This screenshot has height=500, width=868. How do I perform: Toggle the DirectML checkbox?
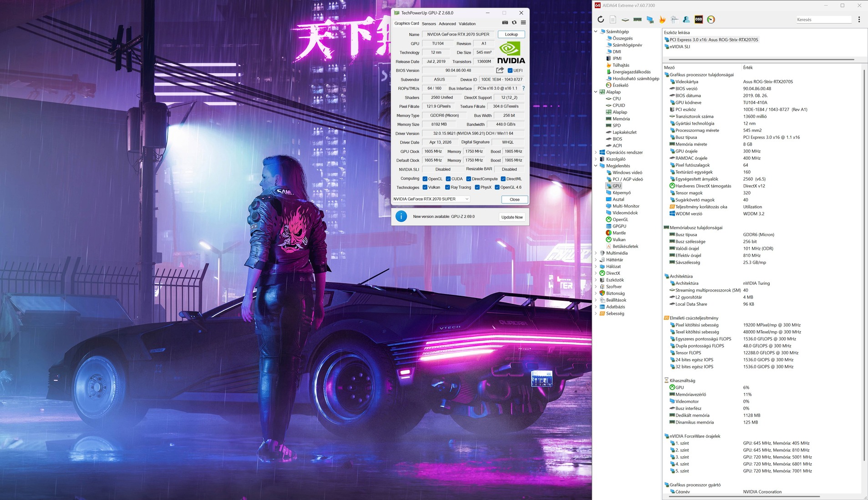(x=503, y=179)
